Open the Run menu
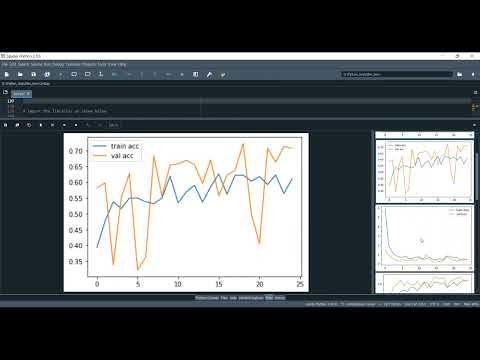 point(47,64)
